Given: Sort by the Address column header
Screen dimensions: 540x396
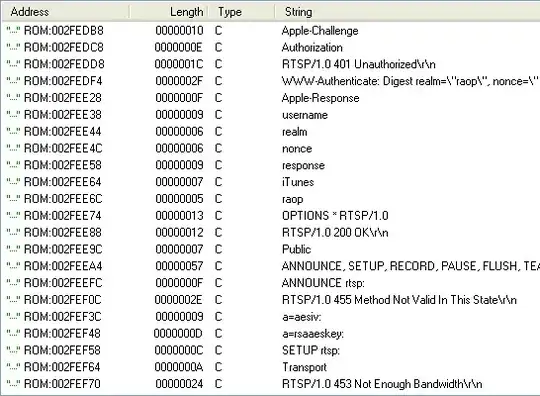Looking at the screenshot, I should [65, 12].
